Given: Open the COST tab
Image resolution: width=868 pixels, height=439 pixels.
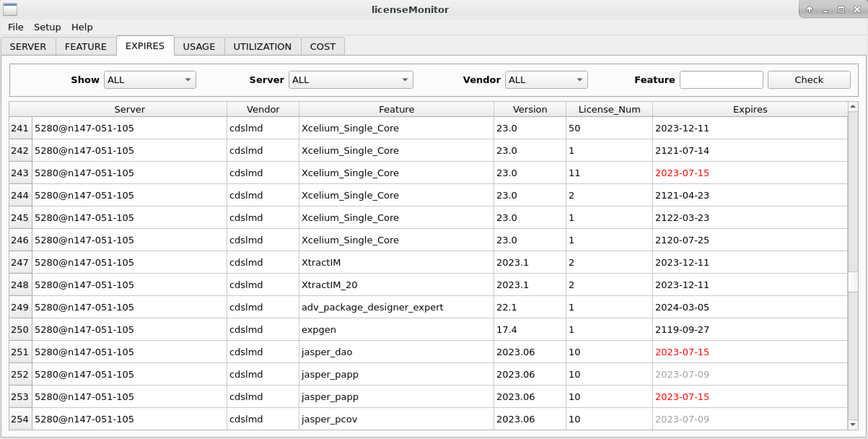Looking at the screenshot, I should [x=323, y=47].
